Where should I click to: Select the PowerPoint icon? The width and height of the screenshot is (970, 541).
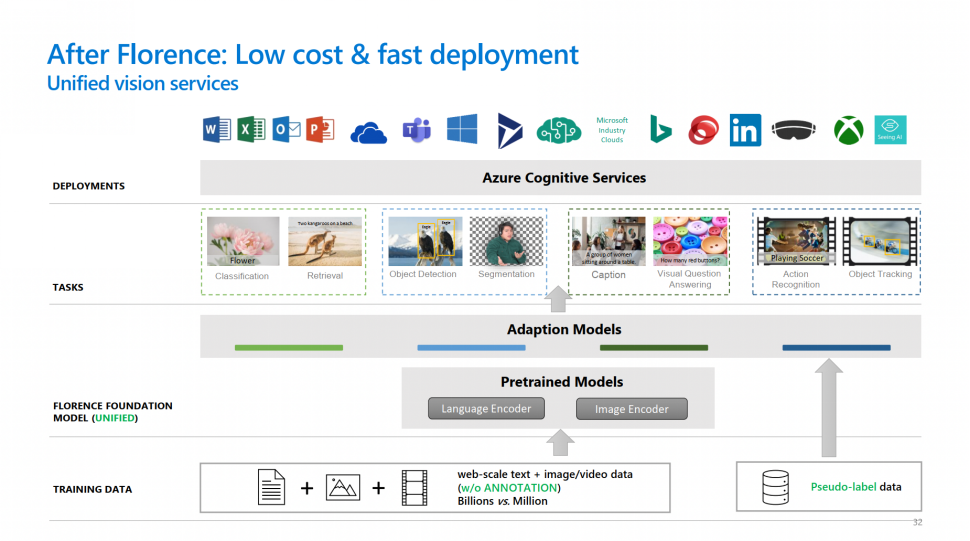pyautogui.click(x=319, y=130)
